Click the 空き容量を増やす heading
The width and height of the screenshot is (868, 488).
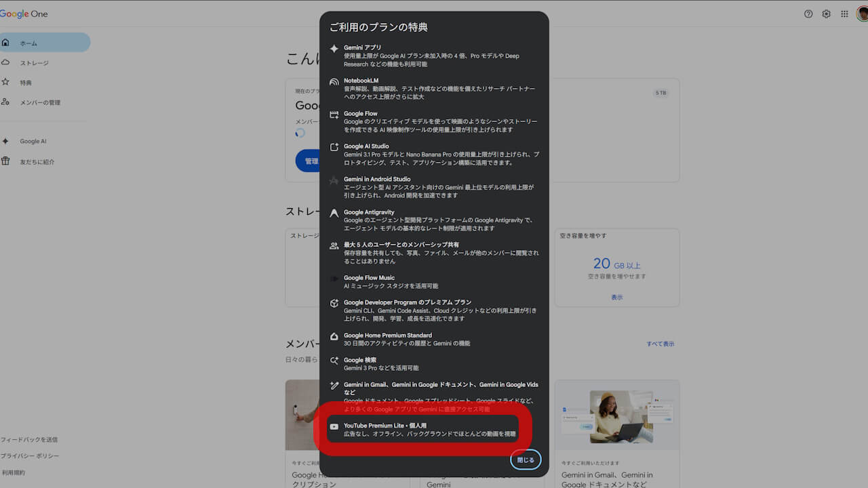583,236
